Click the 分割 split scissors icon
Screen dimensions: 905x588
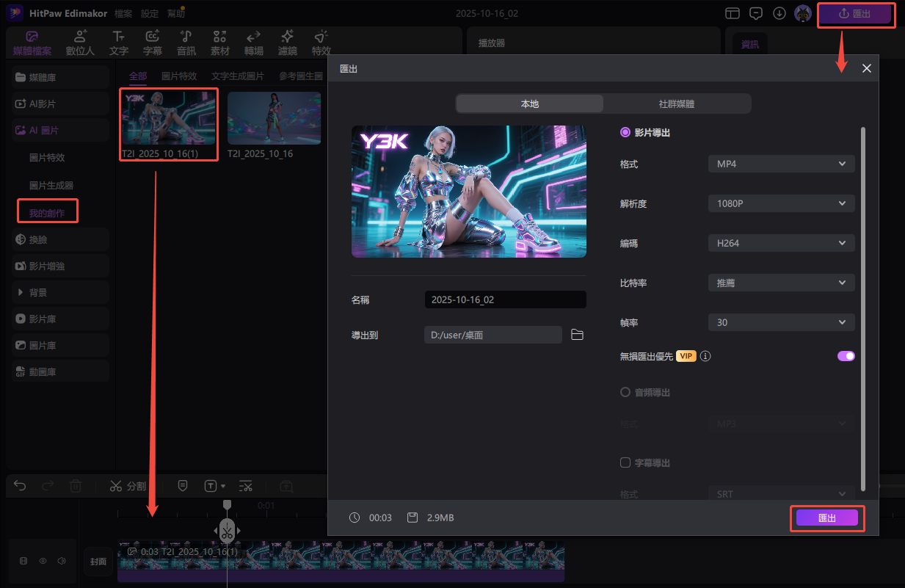[x=116, y=486]
